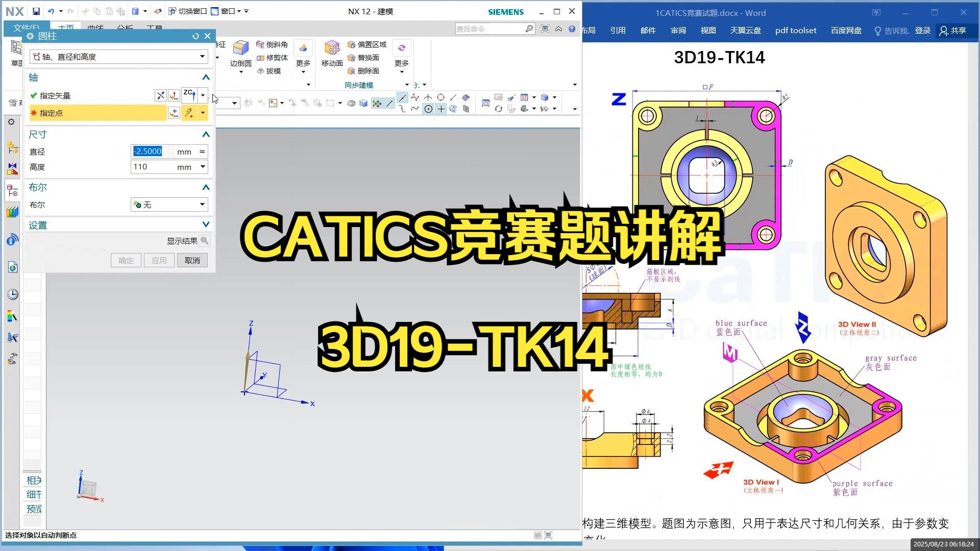
Task: Collapse the 轴 section
Action: (x=206, y=78)
